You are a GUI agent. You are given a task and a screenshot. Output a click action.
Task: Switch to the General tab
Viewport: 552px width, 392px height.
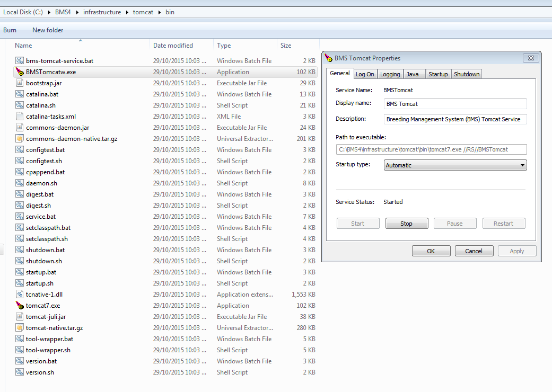click(x=340, y=73)
